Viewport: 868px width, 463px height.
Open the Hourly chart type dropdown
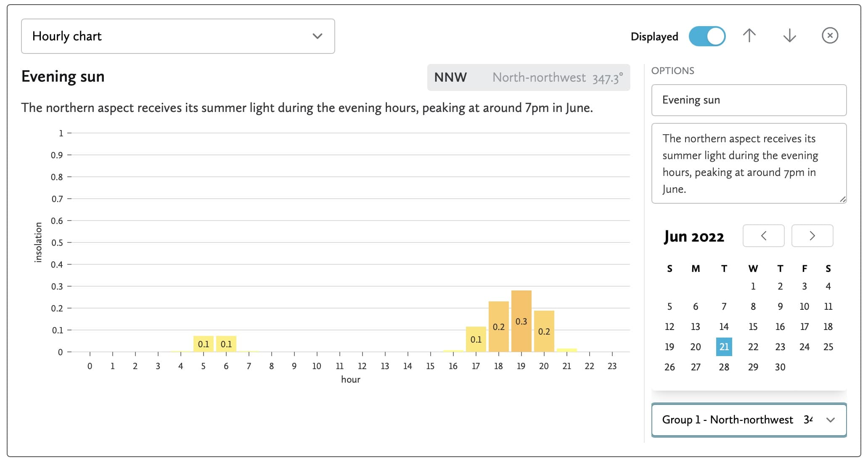[177, 36]
